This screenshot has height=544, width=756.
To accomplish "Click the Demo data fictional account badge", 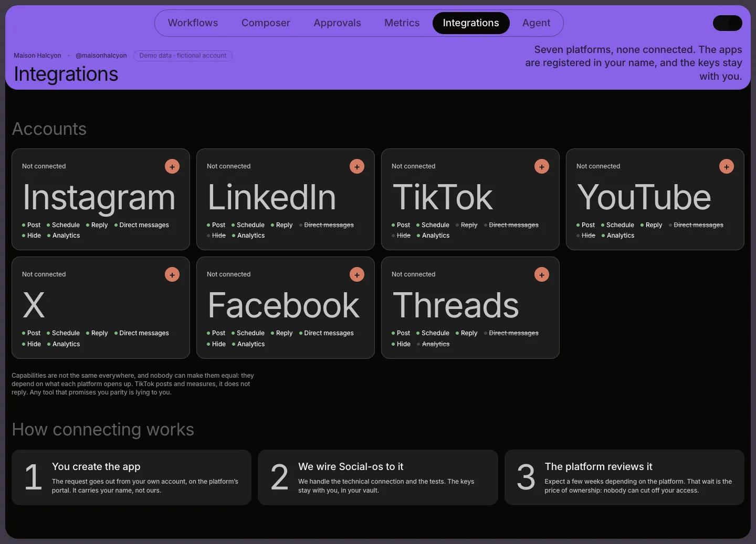I will 183,56.
